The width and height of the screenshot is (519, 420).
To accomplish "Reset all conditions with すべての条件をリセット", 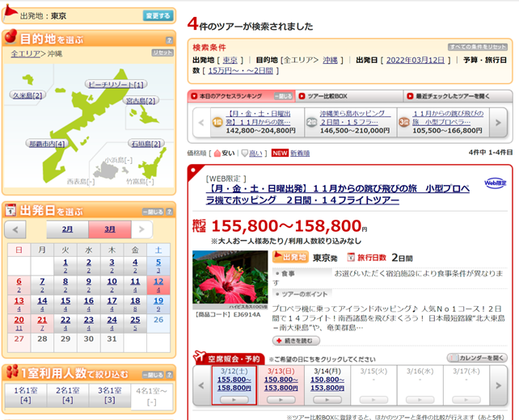I will 477,48.
